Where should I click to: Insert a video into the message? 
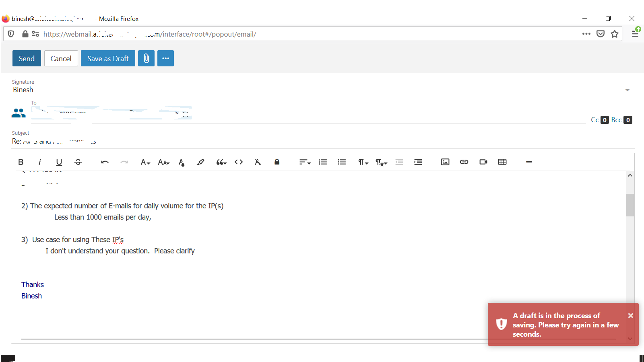483,162
